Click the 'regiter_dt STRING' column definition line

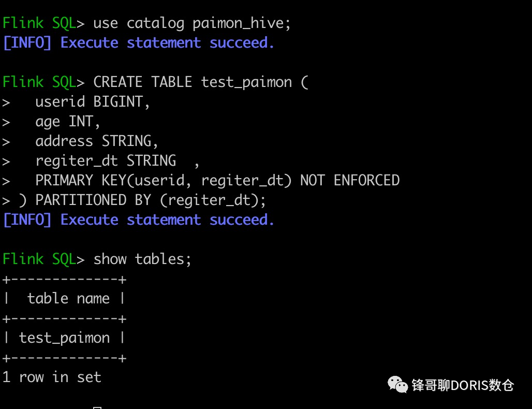click(x=106, y=161)
